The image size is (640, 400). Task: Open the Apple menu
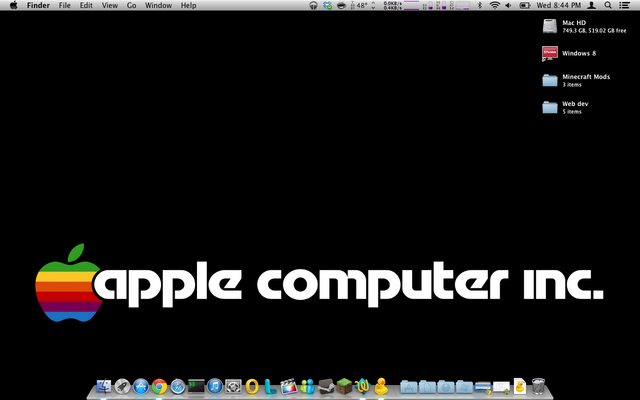[13, 5]
